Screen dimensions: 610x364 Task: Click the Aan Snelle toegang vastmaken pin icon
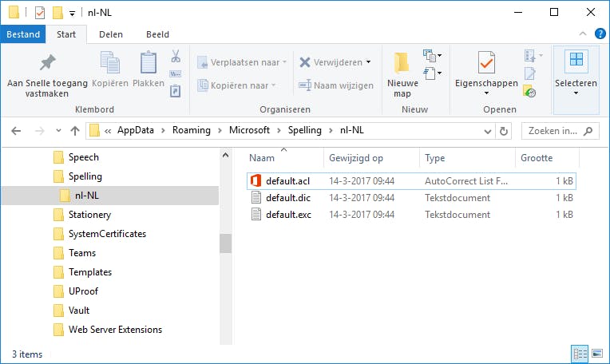coord(48,64)
